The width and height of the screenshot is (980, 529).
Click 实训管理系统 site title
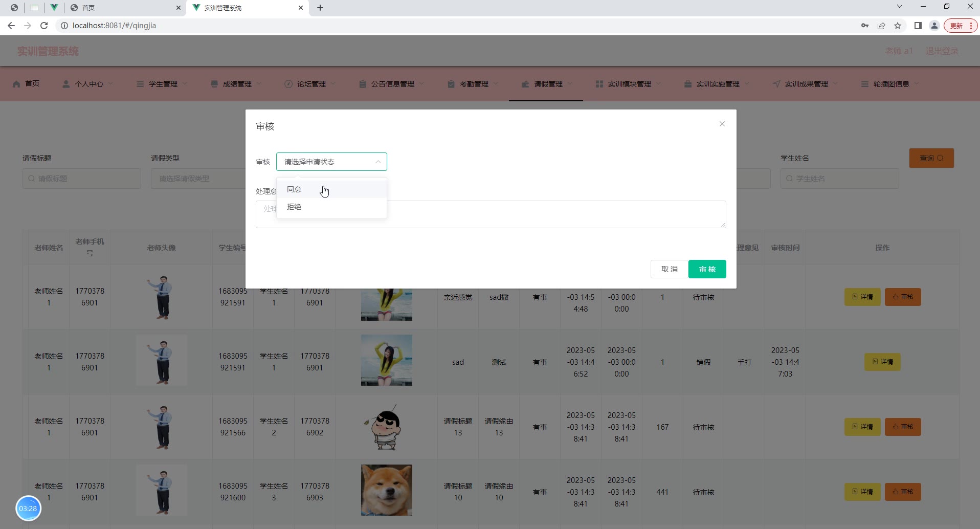(x=48, y=51)
